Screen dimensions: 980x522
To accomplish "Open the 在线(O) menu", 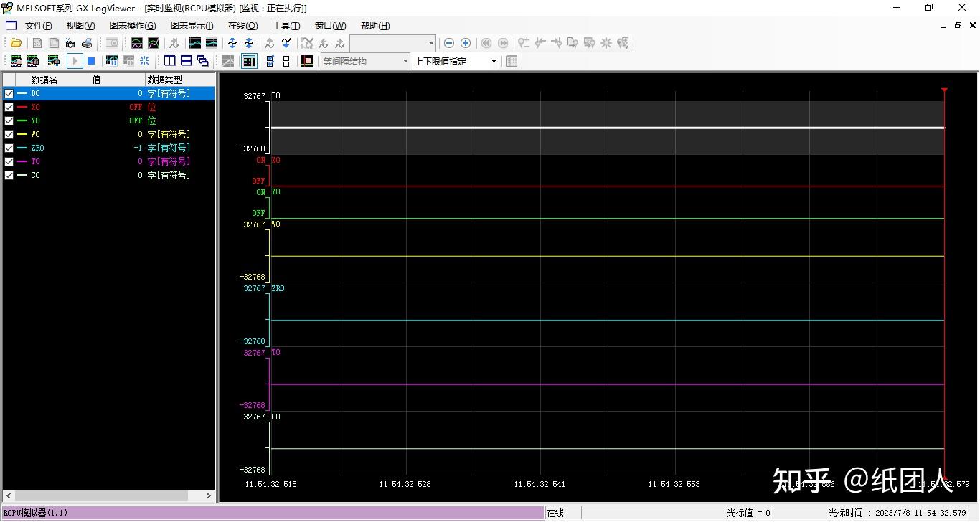I will pos(242,25).
